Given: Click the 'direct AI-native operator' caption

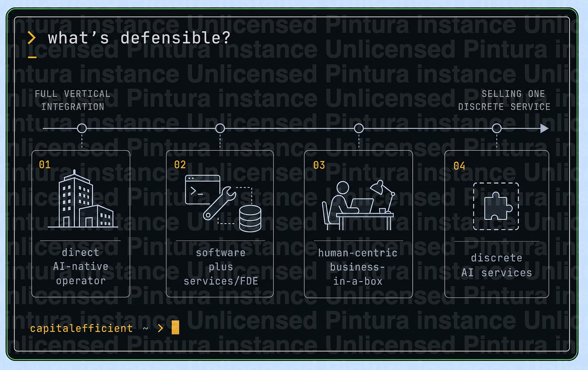Looking at the screenshot, I should coord(81,266).
